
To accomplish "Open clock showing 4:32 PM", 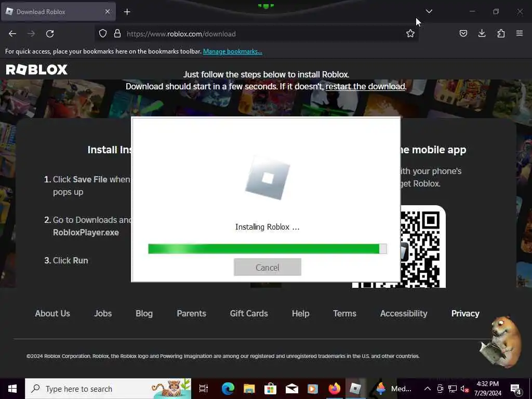I will [487, 389].
